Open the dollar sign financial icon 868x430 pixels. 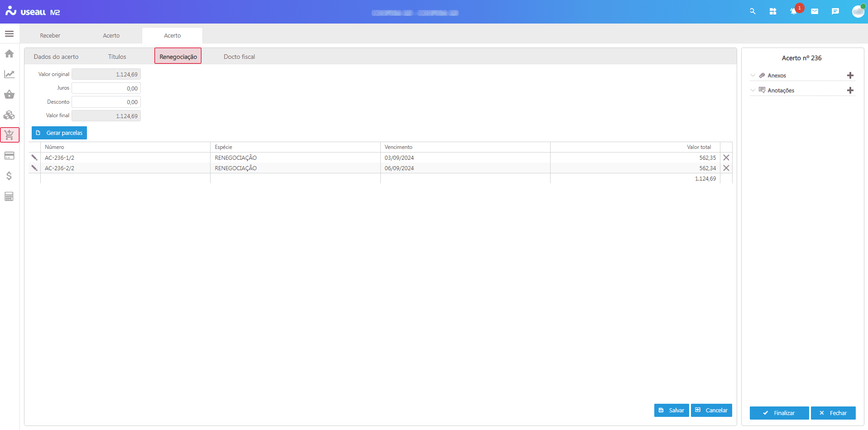(9, 176)
